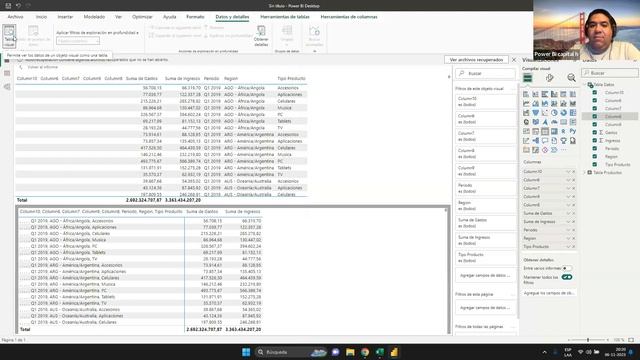Switch to the Insertar ribbon tab
The image size is (640, 360).
coord(65,17)
